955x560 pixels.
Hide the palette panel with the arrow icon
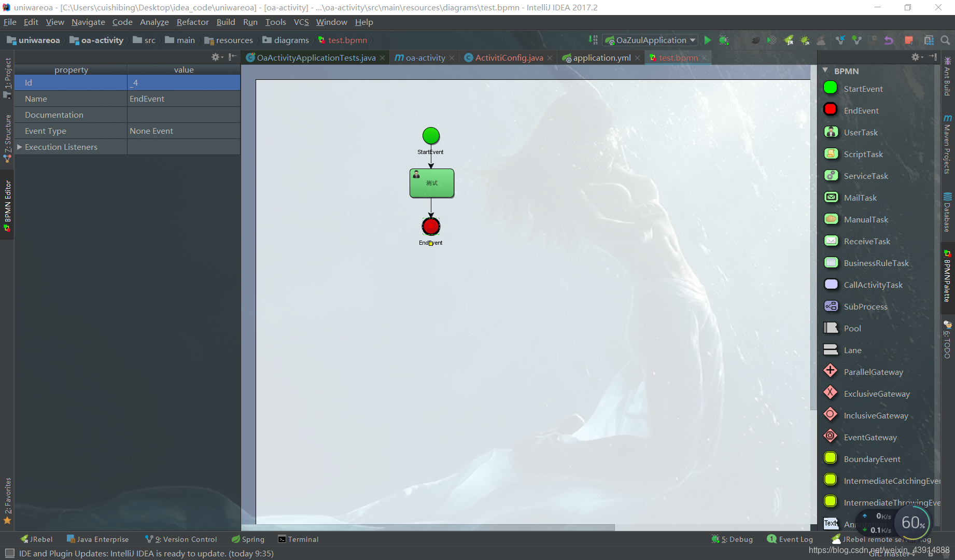pyautogui.click(x=933, y=57)
